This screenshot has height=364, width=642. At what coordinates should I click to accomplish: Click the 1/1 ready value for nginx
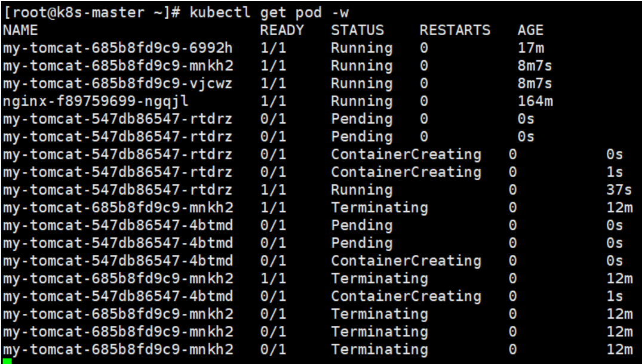tap(273, 101)
